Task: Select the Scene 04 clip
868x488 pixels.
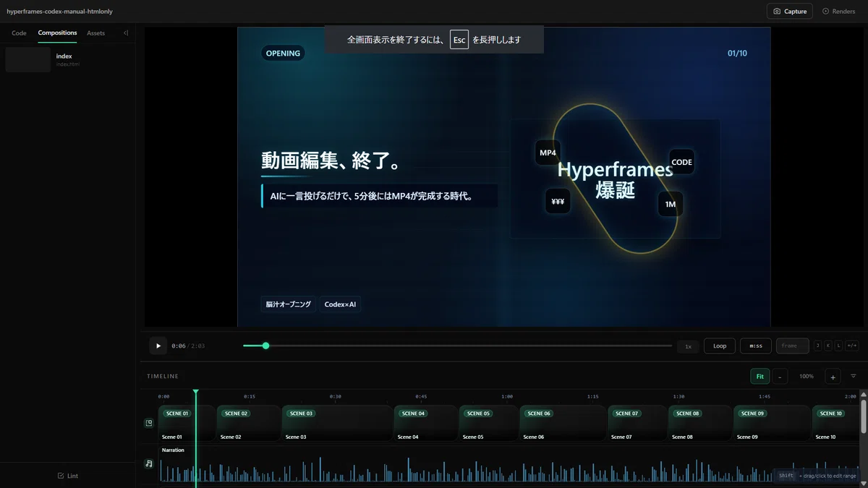Action: tap(426, 423)
